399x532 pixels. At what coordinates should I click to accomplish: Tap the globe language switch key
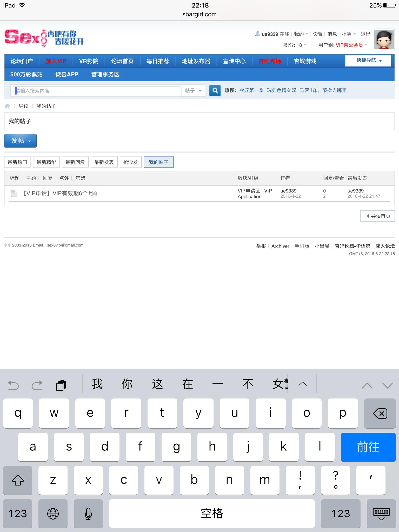click(x=53, y=514)
